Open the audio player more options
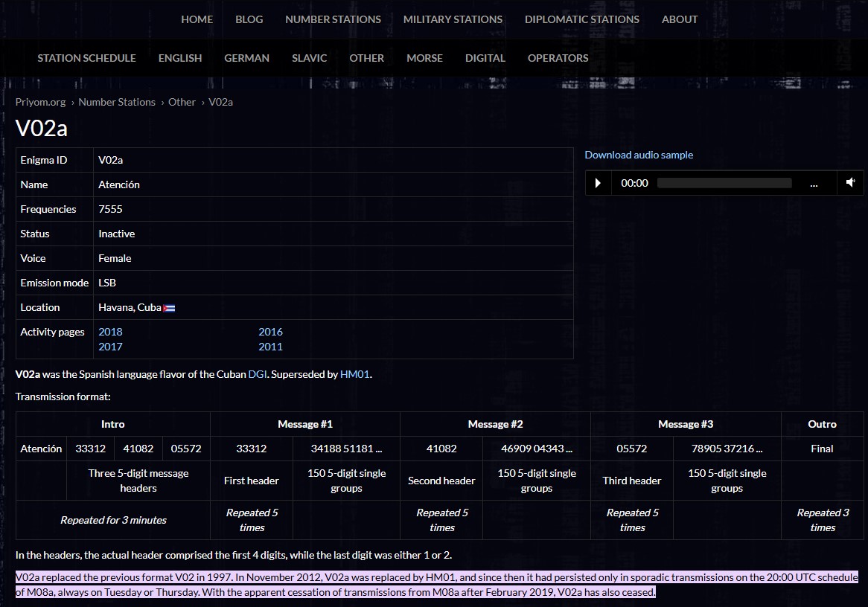 814,183
